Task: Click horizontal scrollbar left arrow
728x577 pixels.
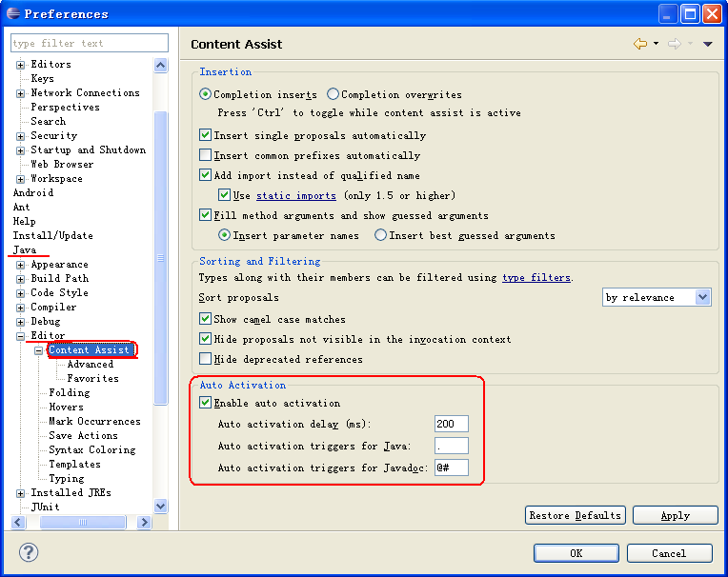Action: 18,523
